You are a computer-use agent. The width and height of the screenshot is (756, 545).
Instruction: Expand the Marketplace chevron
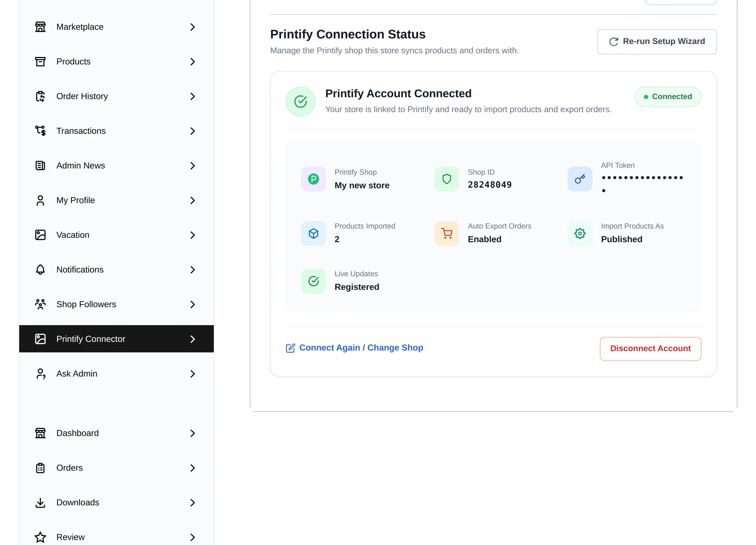(192, 27)
